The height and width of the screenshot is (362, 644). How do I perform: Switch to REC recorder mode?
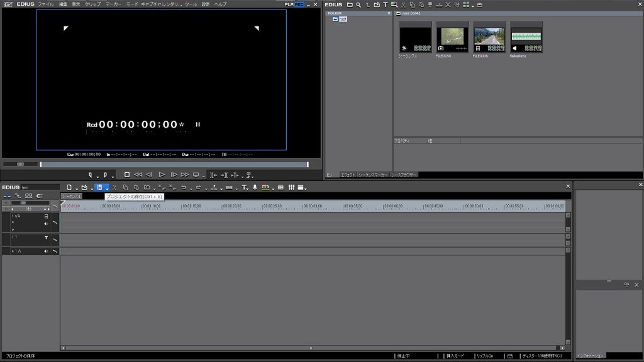pyautogui.click(x=299, y=4)
